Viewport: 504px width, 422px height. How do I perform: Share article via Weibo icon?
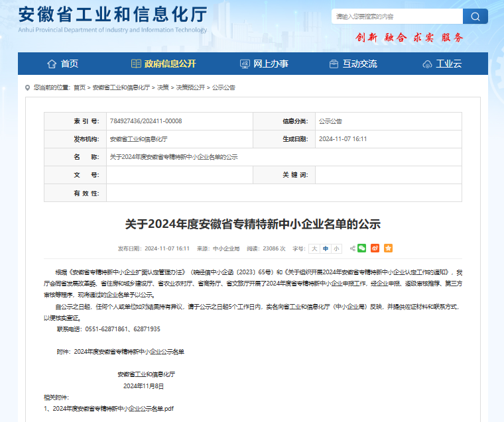point(375,248)
